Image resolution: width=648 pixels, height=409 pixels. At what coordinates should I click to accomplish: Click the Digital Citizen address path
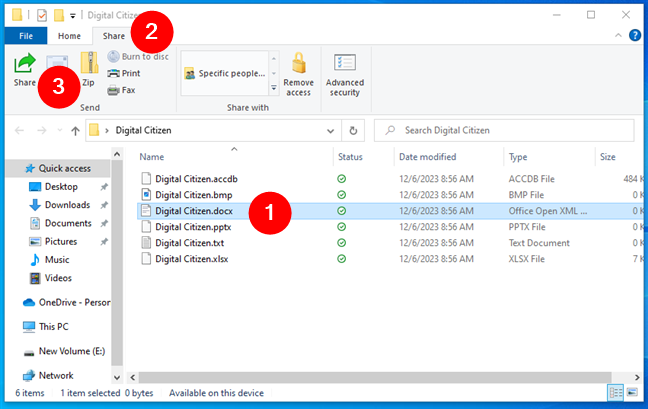click(143, 131)
